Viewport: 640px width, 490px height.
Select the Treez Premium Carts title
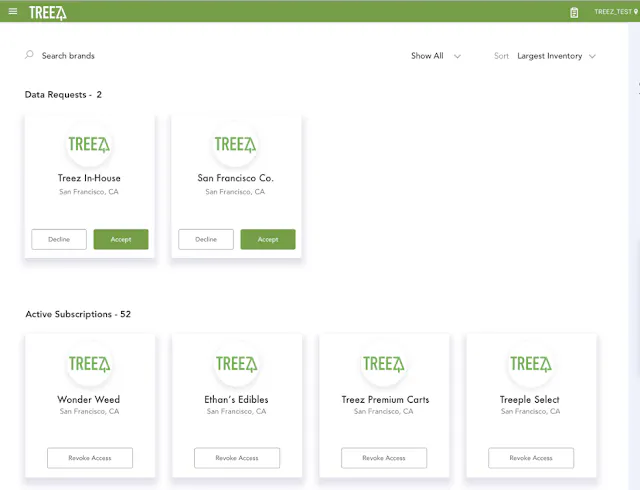pos(385,399)
